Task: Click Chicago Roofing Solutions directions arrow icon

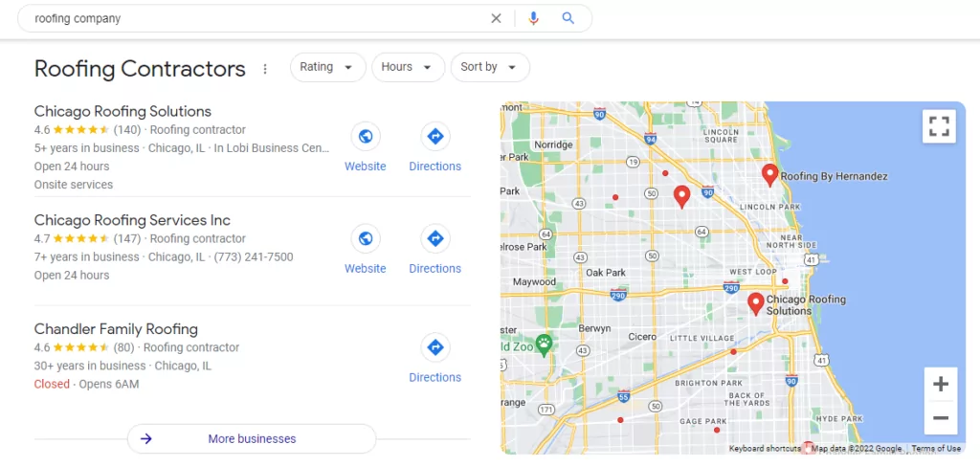Action: (435, 136)
